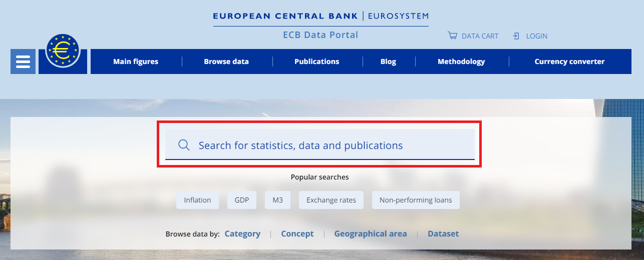Open the hamburger menu icon
This screenshot has height=260, width=644.
point(23,61)
